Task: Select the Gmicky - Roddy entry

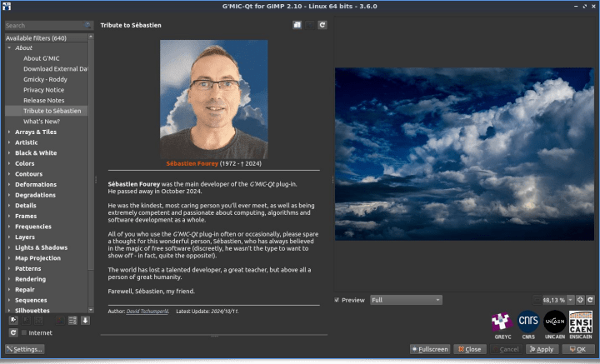Action: click(45, 79)
